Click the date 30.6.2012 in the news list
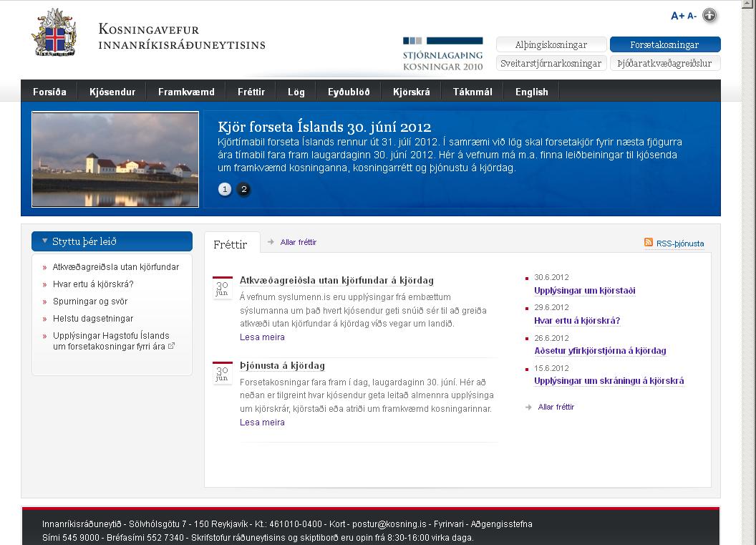The height and width of the screenshot is (545, 756). (x=551, y=277)
